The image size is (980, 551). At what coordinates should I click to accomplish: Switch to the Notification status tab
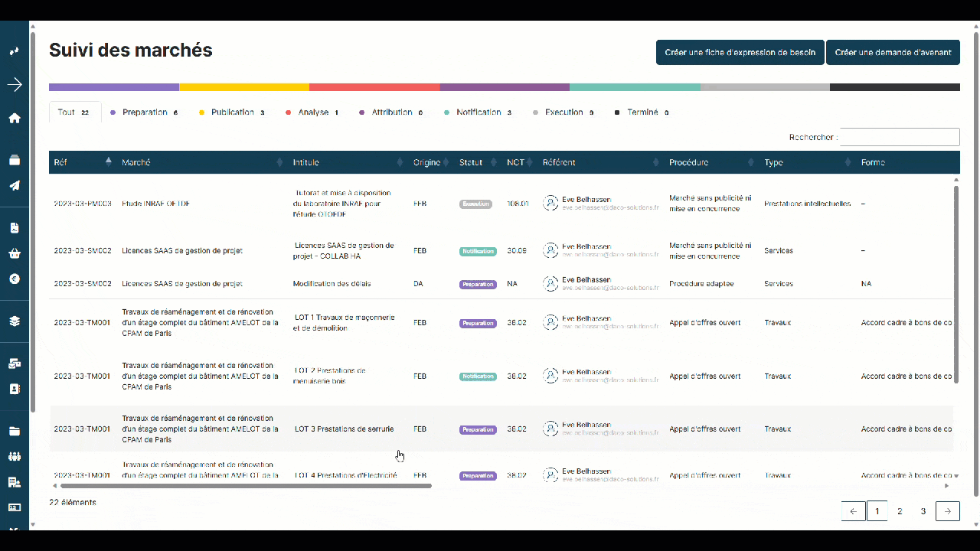(x=479, y=112)
